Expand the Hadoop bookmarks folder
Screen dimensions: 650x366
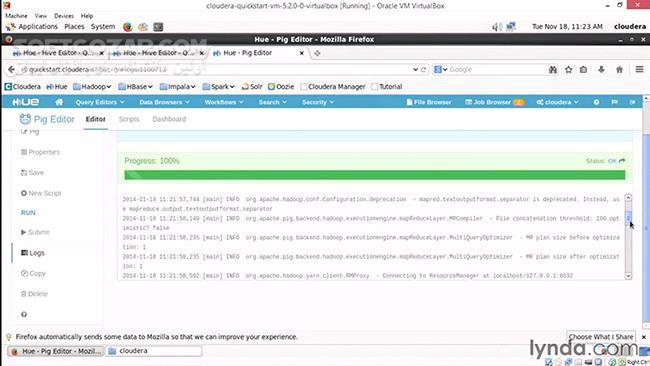click(92, 87)
